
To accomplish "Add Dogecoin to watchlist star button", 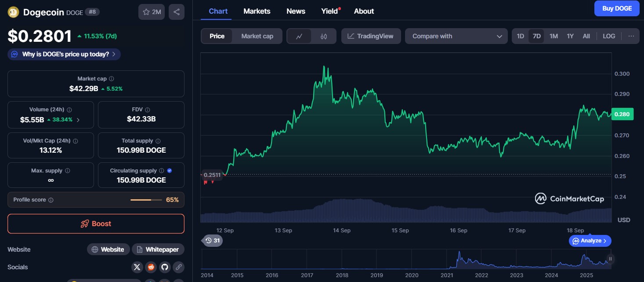I will pos(152,12).
